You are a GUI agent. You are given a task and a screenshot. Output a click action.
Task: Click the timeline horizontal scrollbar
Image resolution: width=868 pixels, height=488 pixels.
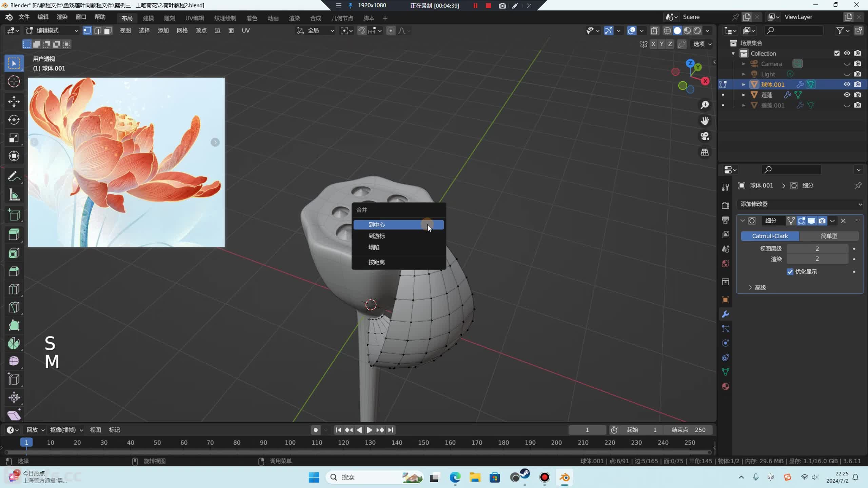point(358,452)
